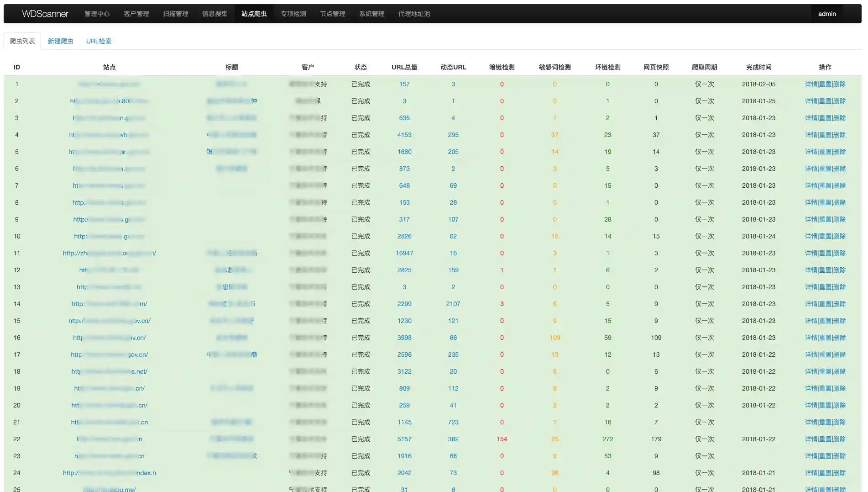Click the active 站点爬虫 nav item

point(254,14)
